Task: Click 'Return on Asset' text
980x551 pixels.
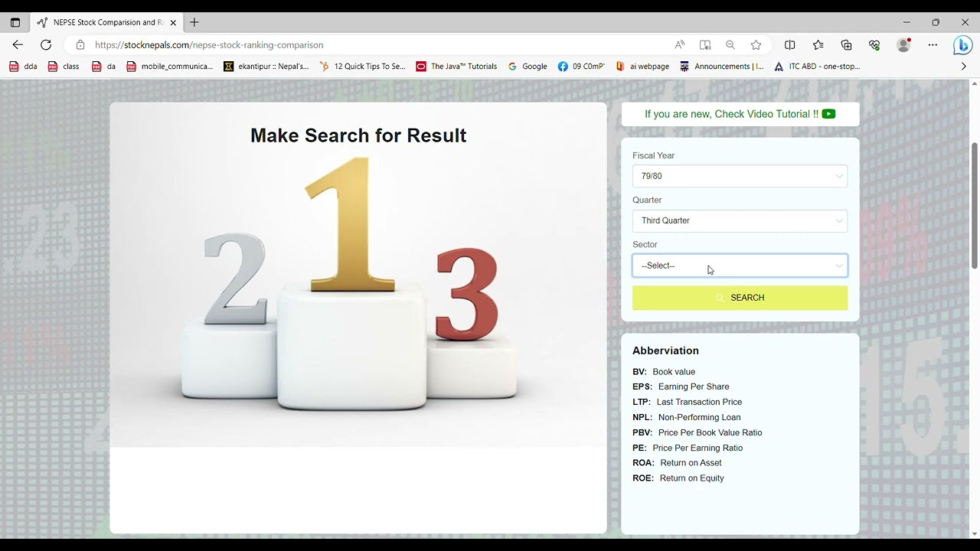Action: pyautogui.click(x=691, y=463)
